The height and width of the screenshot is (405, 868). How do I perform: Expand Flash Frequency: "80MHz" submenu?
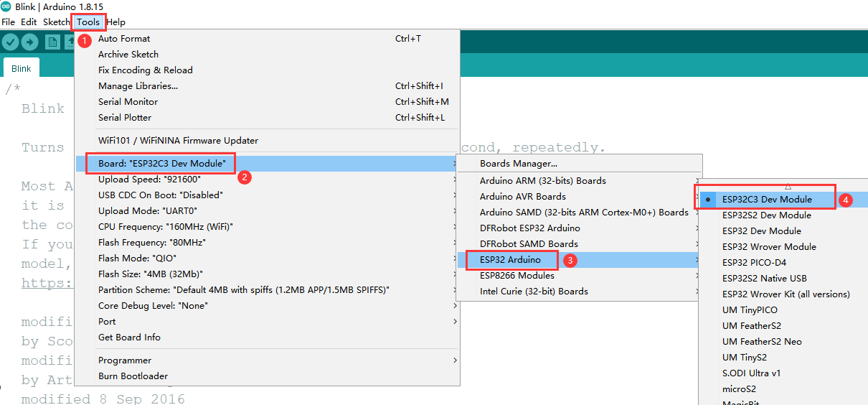[266, 243]
